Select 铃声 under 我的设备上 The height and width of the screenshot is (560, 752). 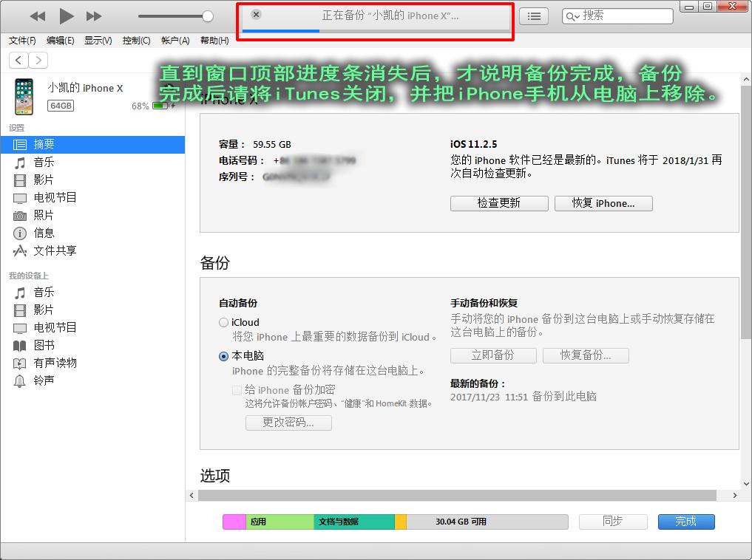click(x=43, y=380)
